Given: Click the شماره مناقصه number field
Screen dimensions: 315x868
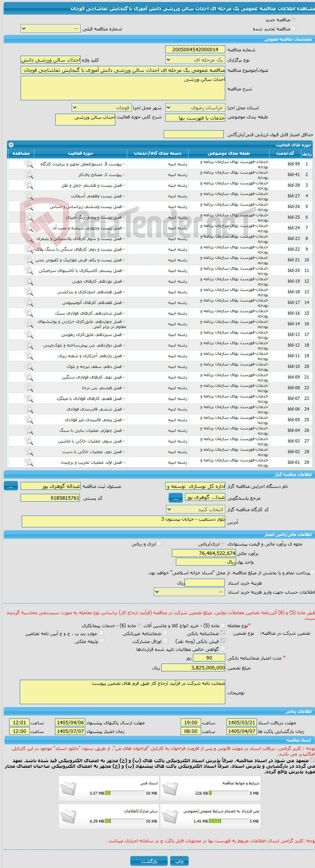Looking at the screenshot, I should 195,50.
